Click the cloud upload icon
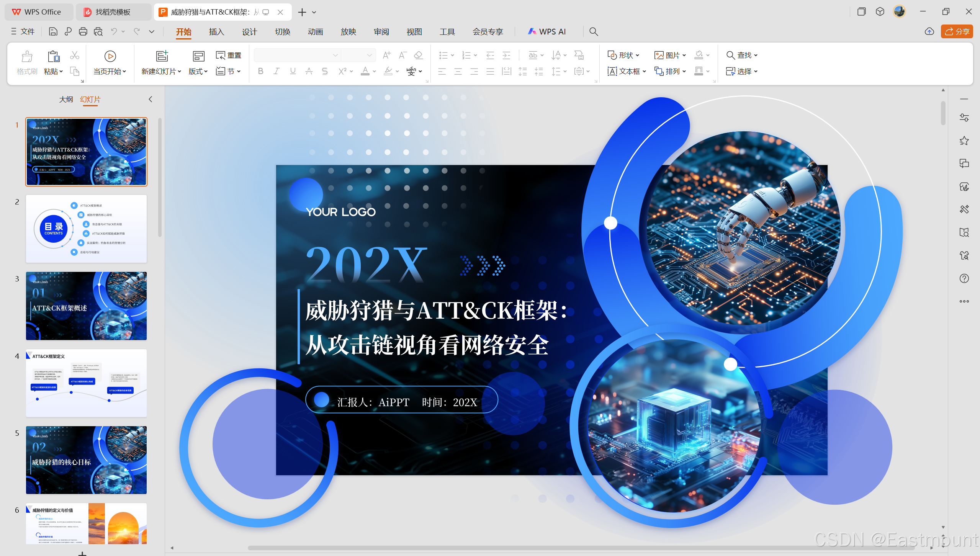This screenshot has width=980, height=556. (929, 32)
